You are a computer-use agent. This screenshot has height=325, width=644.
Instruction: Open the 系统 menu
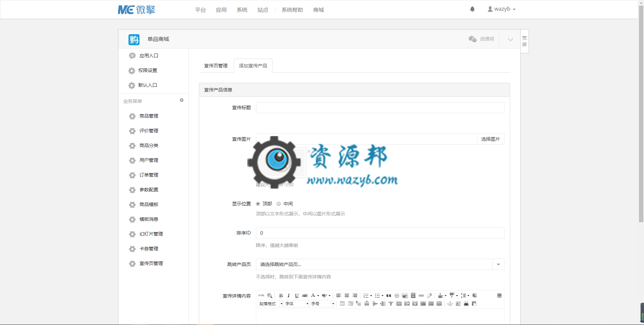point(242,10)
